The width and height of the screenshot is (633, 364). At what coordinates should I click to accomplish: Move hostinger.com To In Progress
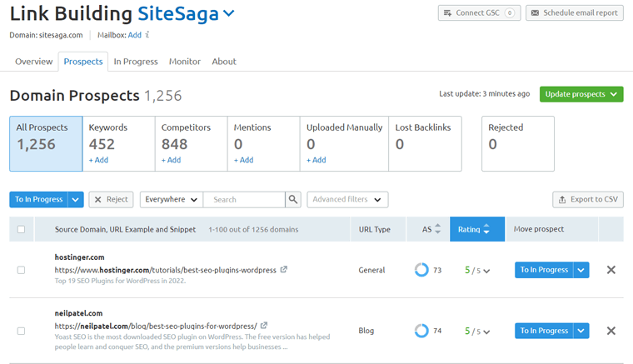pos(544,270)
